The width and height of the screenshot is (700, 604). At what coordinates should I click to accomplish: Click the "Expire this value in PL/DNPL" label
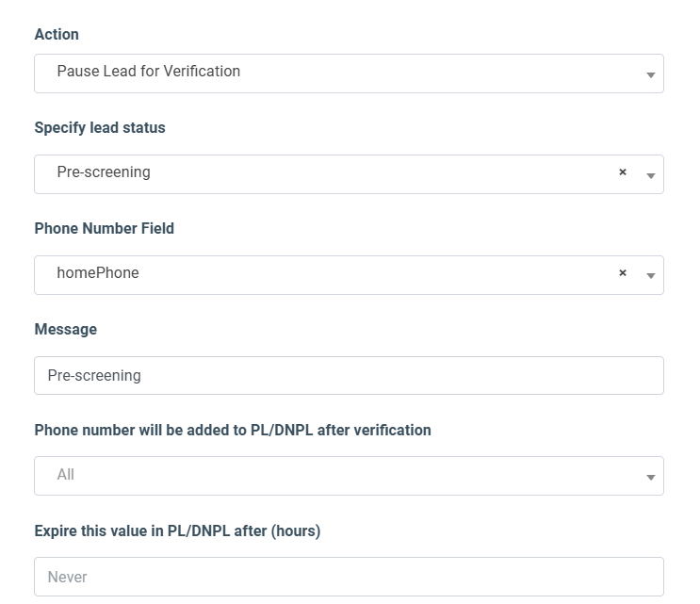point(177,531)
